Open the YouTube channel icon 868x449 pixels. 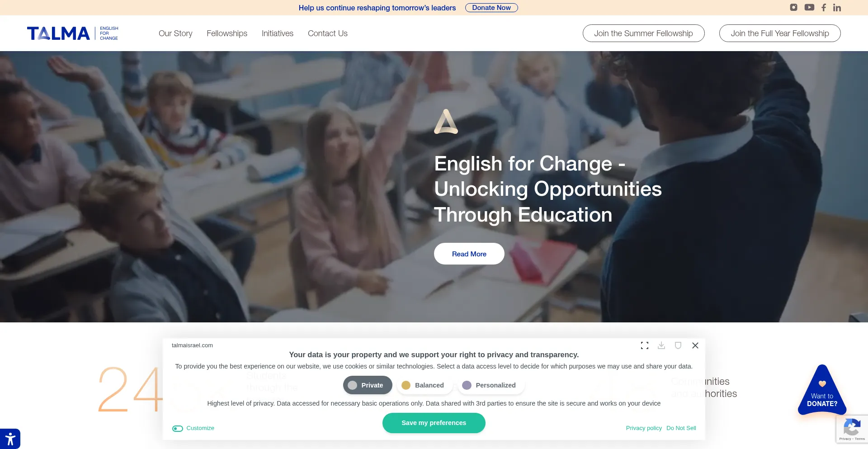point(809,7)
